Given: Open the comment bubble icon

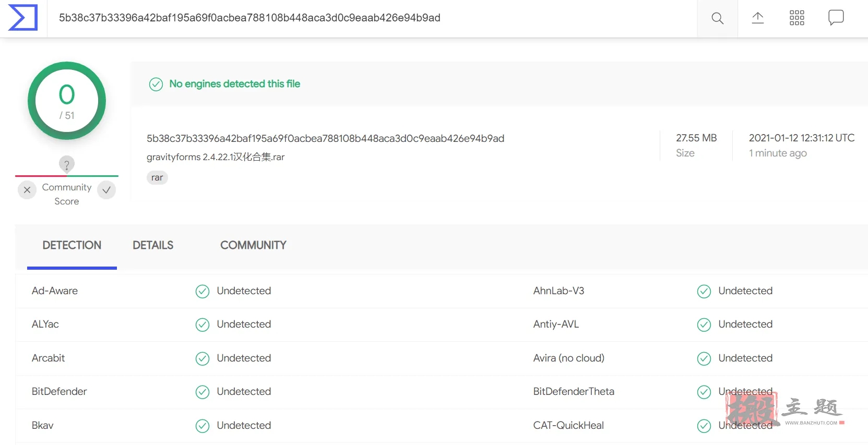Looking at the screenshot, I should point(836,18).
